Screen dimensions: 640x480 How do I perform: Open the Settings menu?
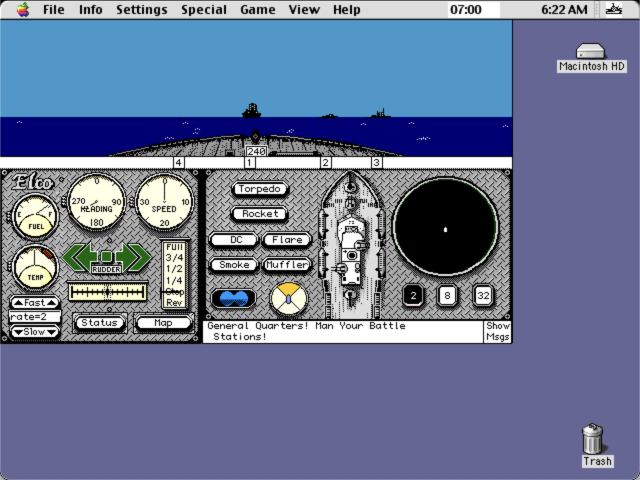[142, 9]
